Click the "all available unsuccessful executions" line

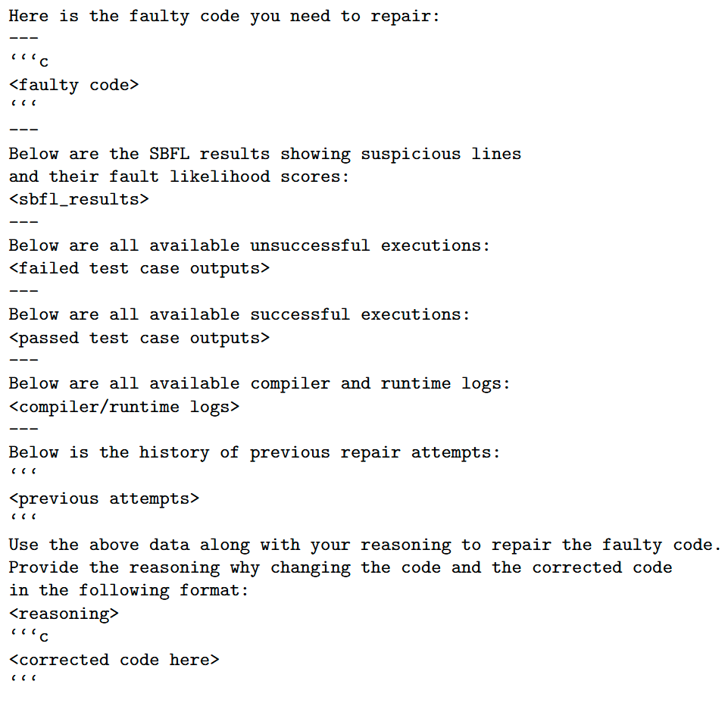249,245
